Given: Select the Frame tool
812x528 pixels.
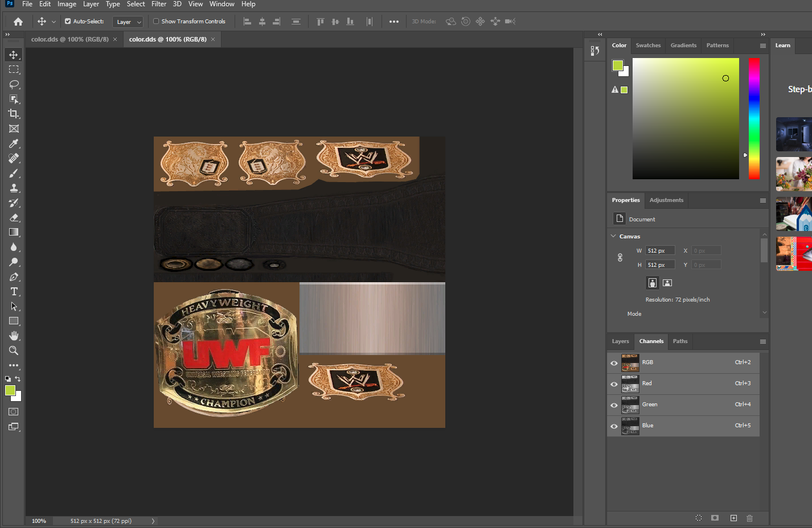Looking at the screenshot, I should click(14, 129).
